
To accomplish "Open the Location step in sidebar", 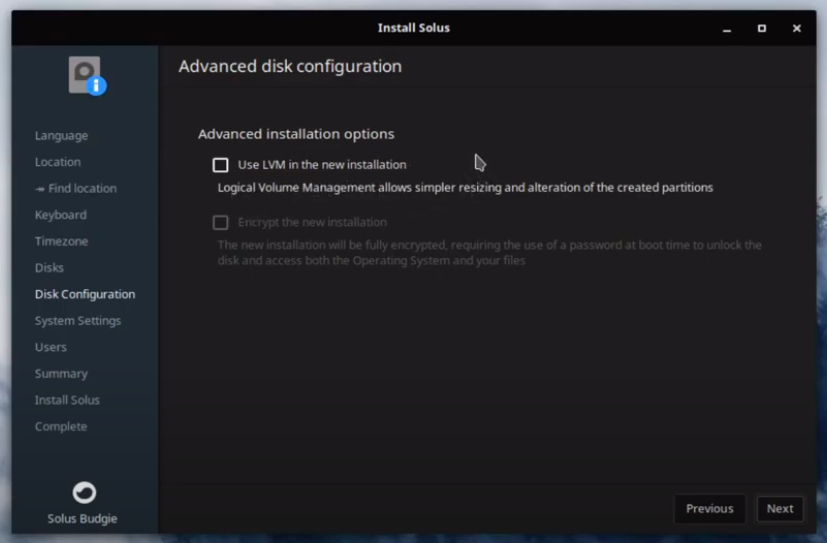I will click(57, 162).
